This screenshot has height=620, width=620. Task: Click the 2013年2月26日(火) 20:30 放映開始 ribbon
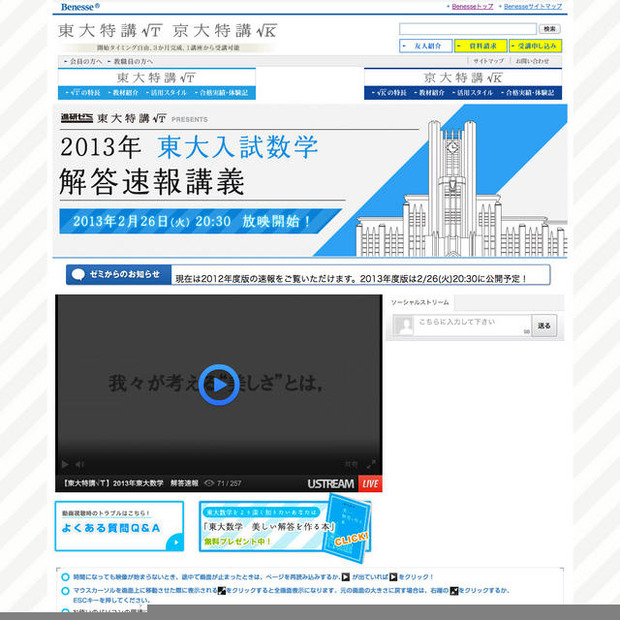click(x=200, y=221)
